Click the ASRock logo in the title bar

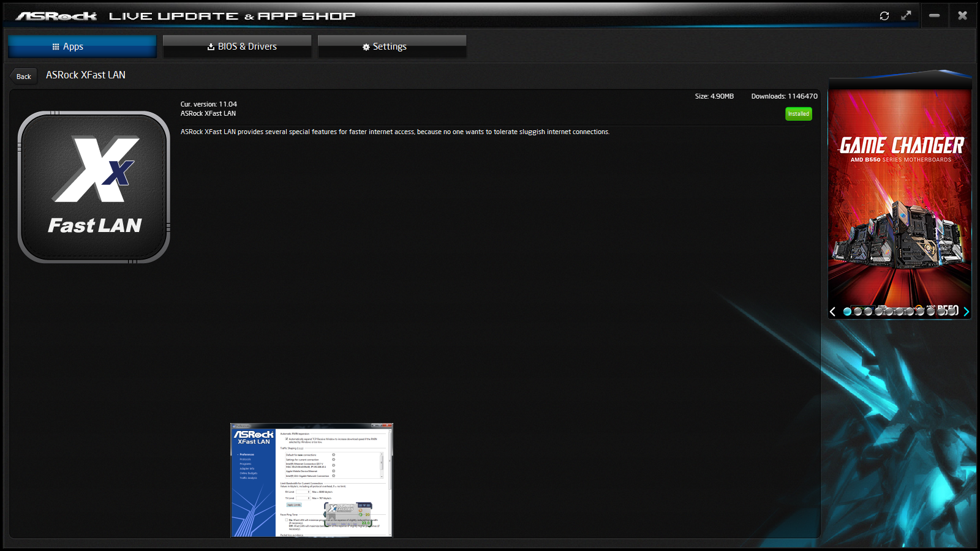(56, 16)
